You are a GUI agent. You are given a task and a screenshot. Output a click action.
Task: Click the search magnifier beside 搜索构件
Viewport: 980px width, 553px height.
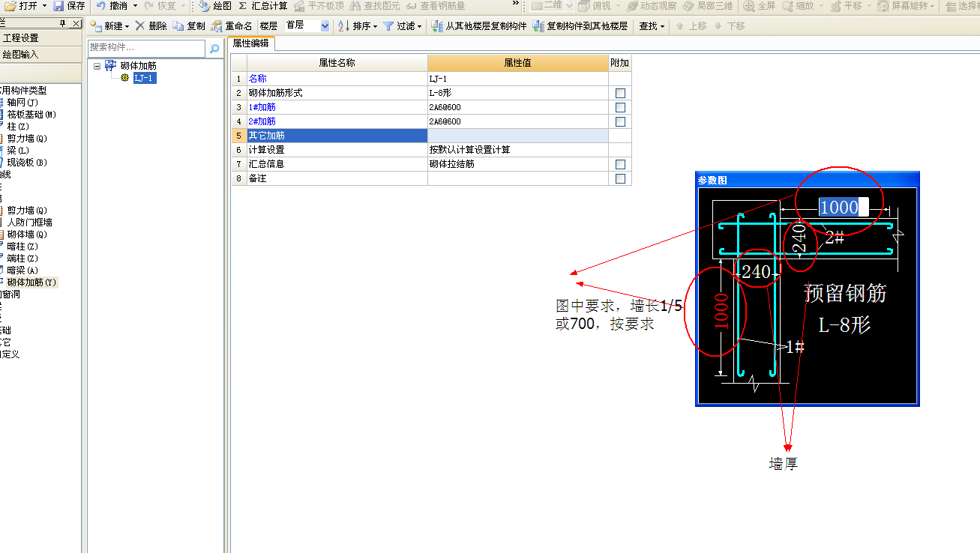tap(214, 49)
